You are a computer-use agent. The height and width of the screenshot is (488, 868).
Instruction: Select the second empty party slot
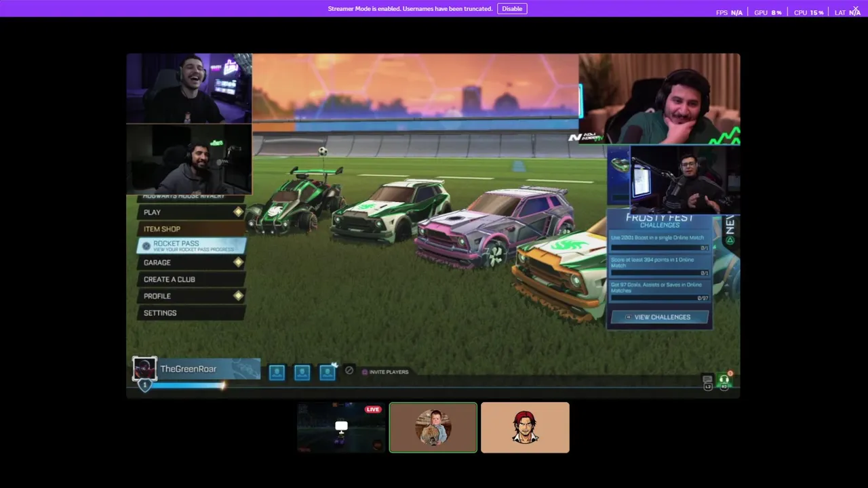tap(302, 372)
